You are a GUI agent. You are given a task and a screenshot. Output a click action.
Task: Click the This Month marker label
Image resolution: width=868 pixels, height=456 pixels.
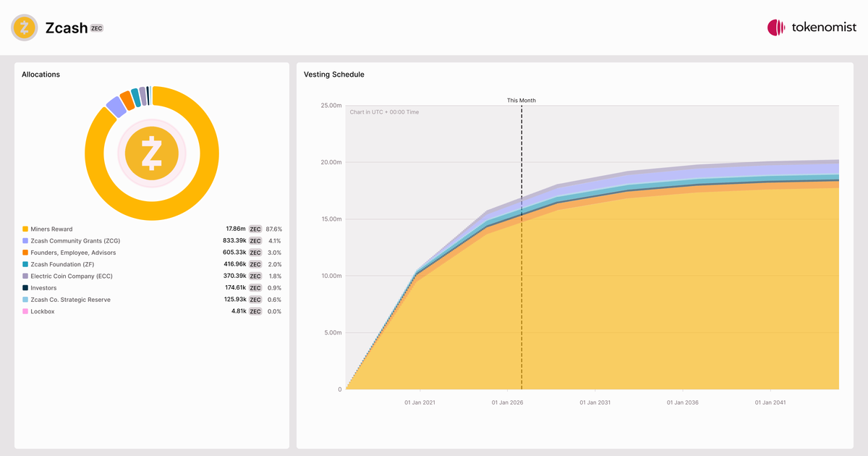[522, 101]
